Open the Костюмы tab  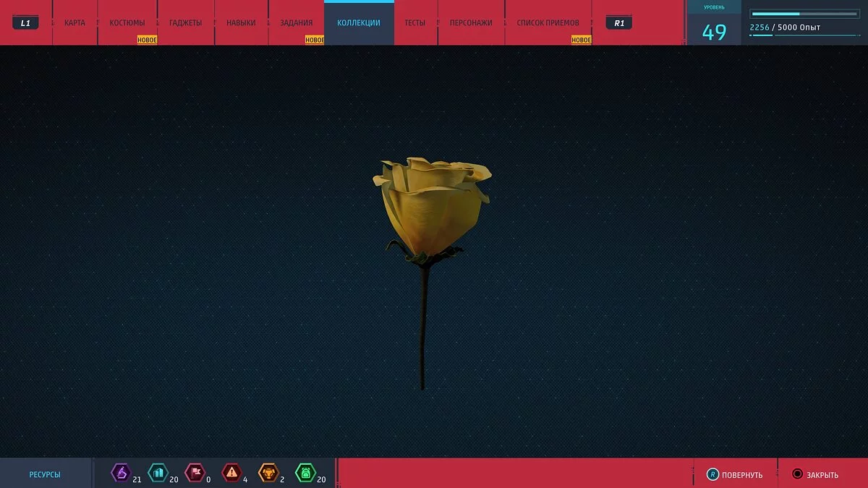(127, 23)
